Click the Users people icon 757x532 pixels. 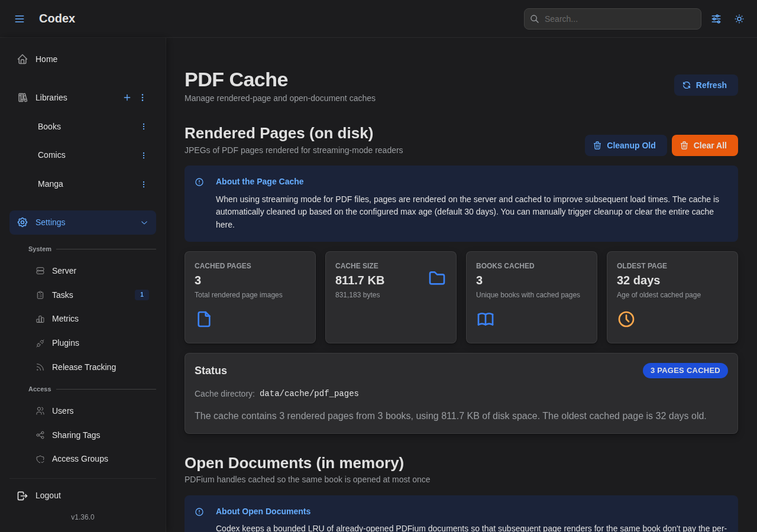[40, 411]
